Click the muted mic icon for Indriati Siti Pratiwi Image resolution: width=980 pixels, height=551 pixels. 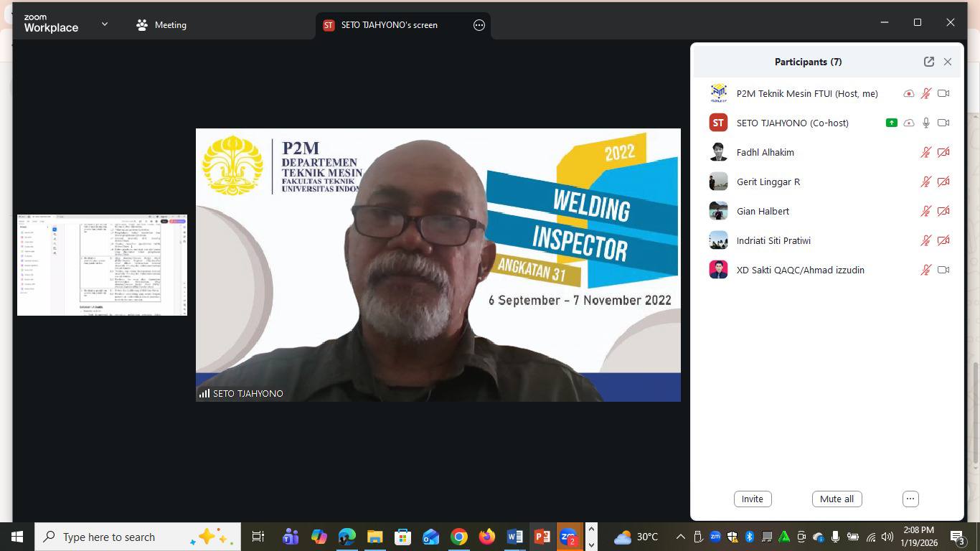[926, 240]
